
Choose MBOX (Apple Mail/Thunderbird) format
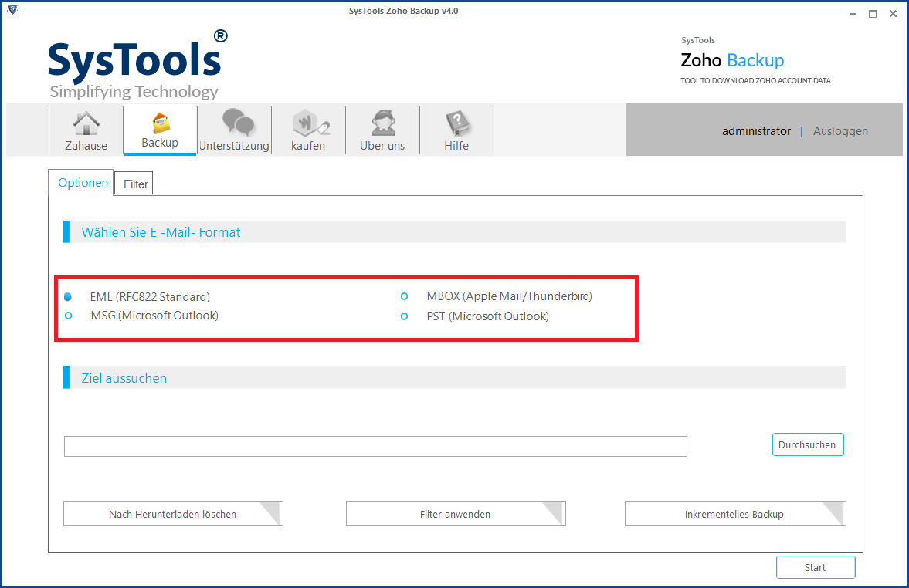[404, 296]
